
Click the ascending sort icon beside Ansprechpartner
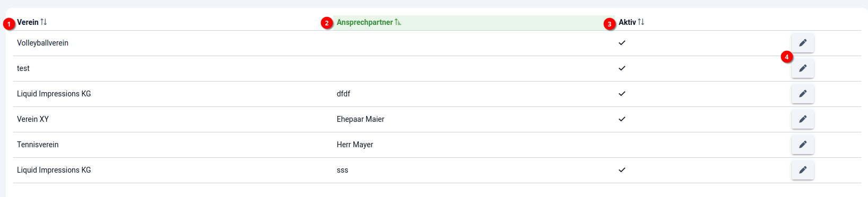pos(398,22)
